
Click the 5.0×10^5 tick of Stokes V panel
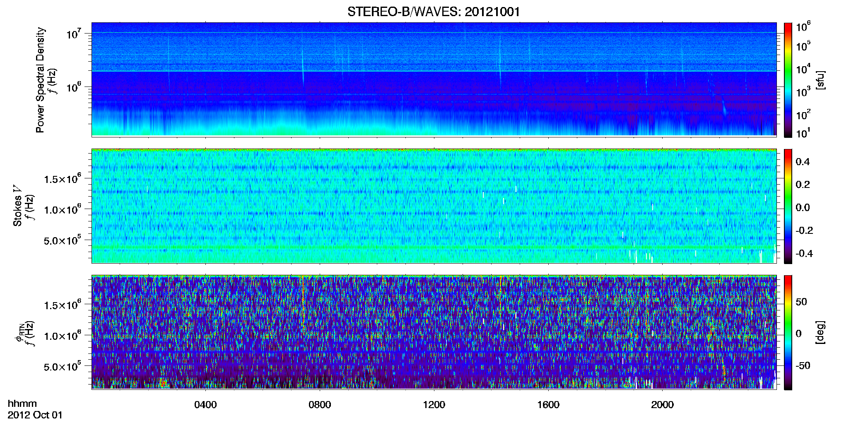(x=63, y=240)
